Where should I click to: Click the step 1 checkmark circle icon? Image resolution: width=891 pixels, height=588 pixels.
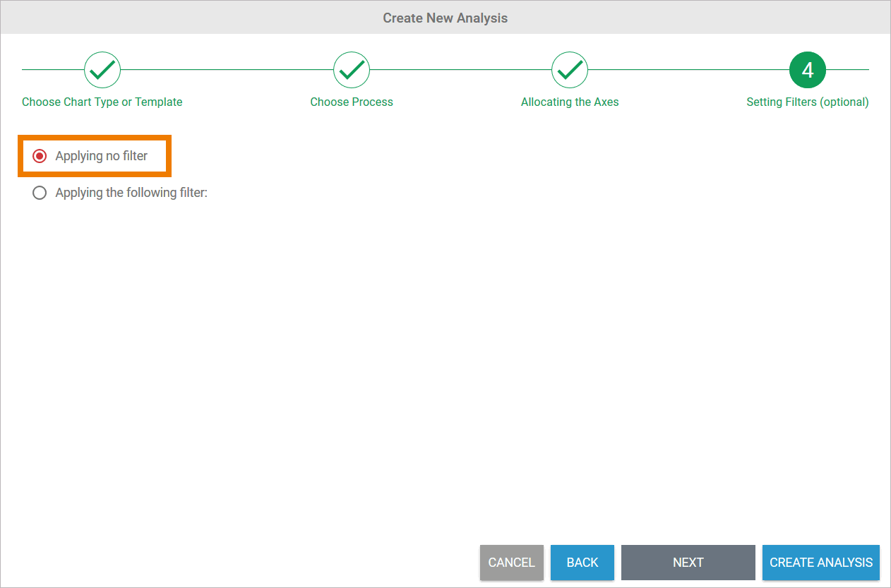(x=102, y=69)
